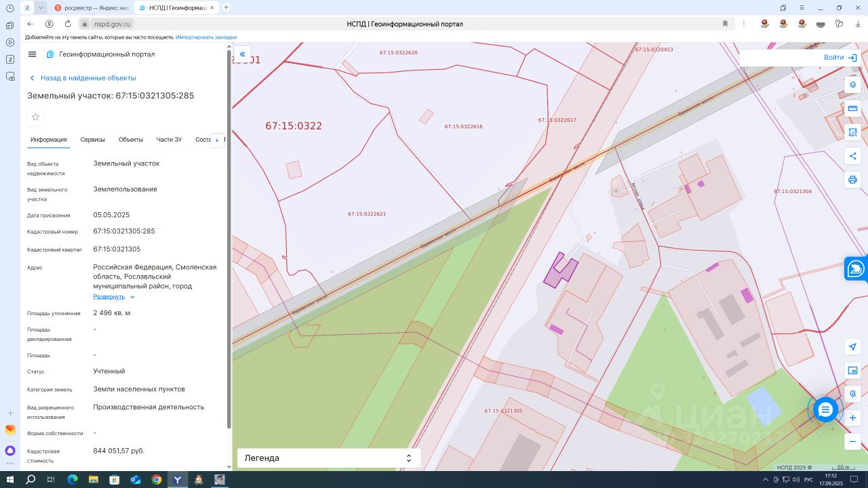Open the blue assistant widget

click(x=856, y=268)
